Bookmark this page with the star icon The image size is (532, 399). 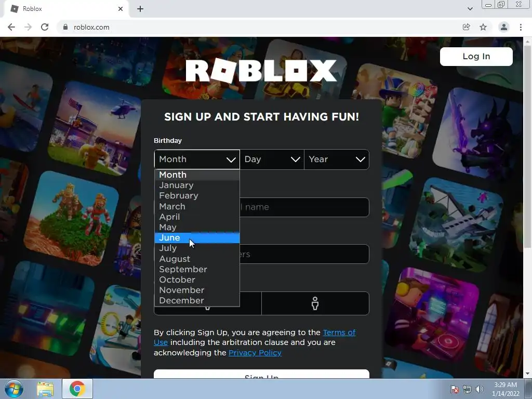tap(483, 27)
